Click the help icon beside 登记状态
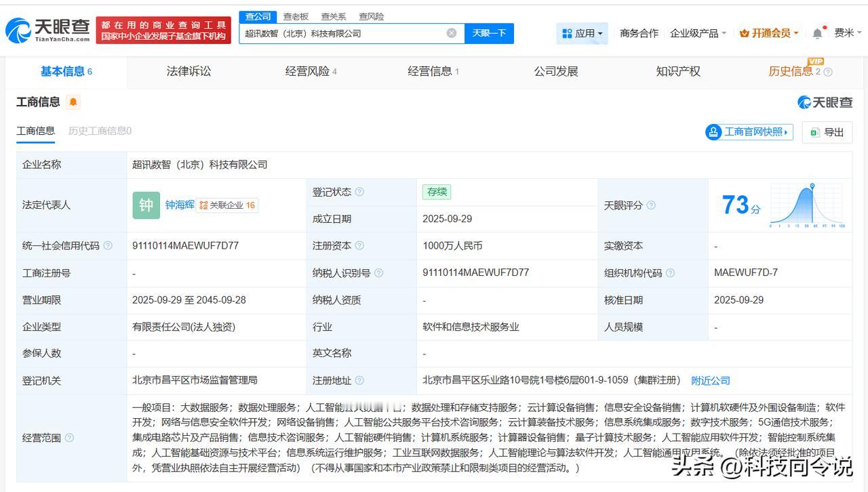The width and height of the screenshot is (868, 492). point(359,192)
